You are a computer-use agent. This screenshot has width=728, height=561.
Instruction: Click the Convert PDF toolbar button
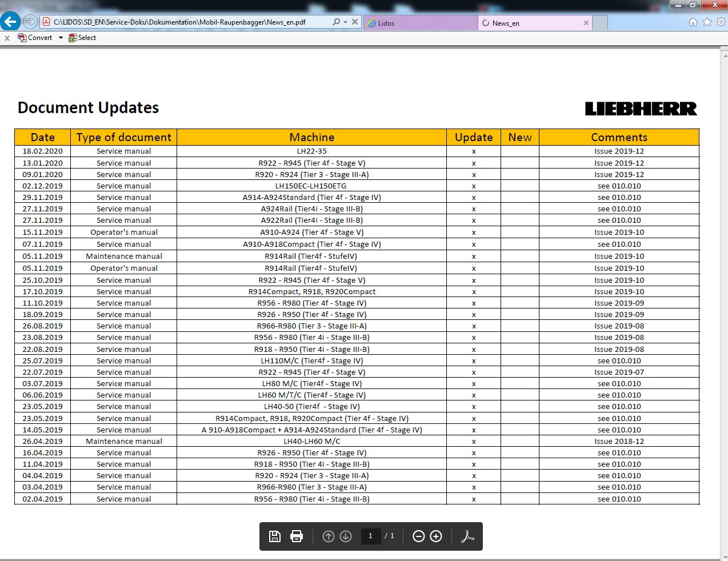coord(35,38)
